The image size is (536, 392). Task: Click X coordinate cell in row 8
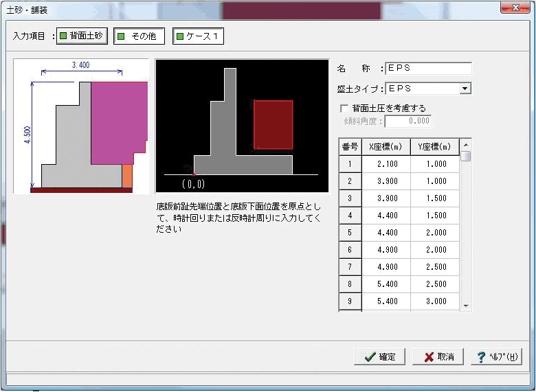[x=386, y=284]
